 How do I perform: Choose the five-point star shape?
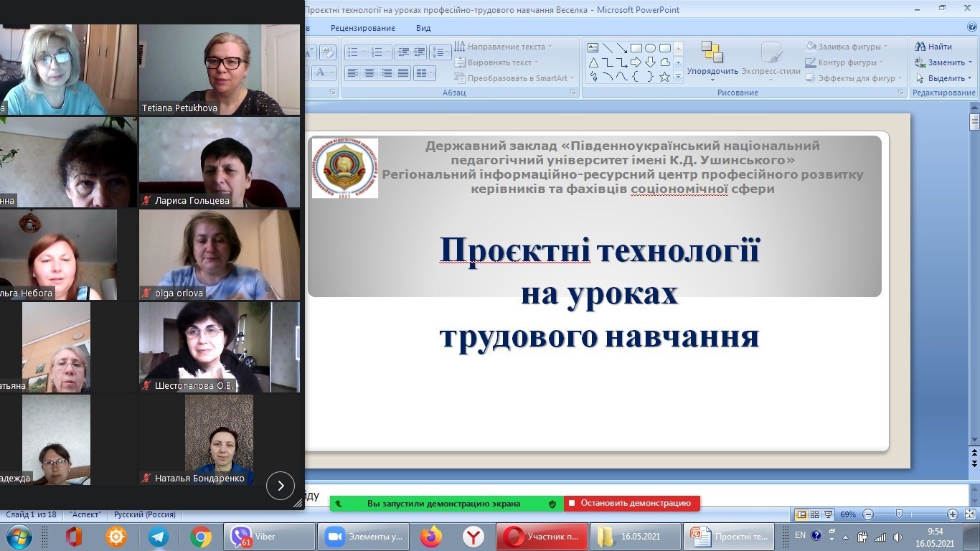click(665, 77)
